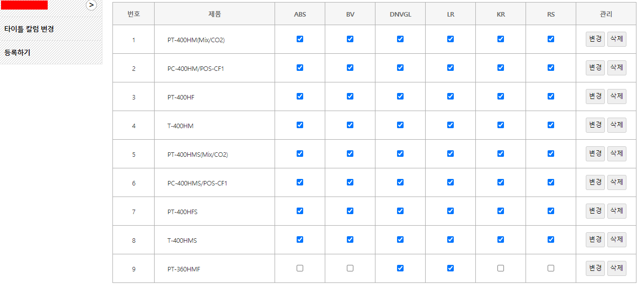Image resolution: width=644 pixels, height=289 pixels.
Task: Click 변경 for PC-400HM/POS-CF1 row
Action: click(595, 68)
